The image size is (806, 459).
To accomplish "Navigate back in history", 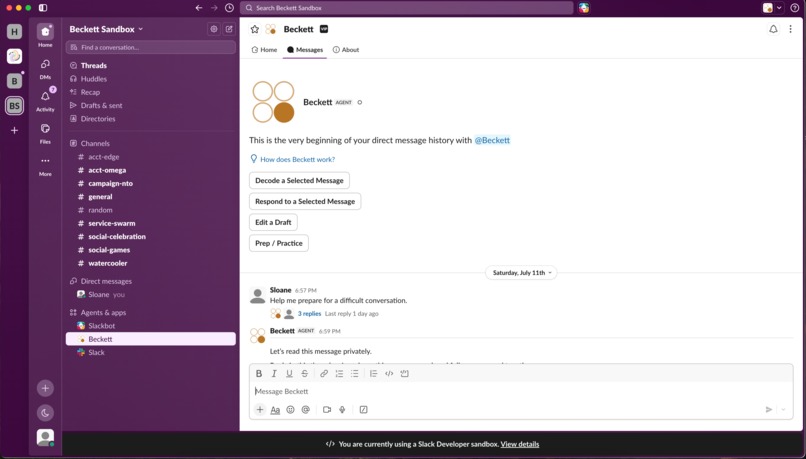I will click(x=199, y=8).
